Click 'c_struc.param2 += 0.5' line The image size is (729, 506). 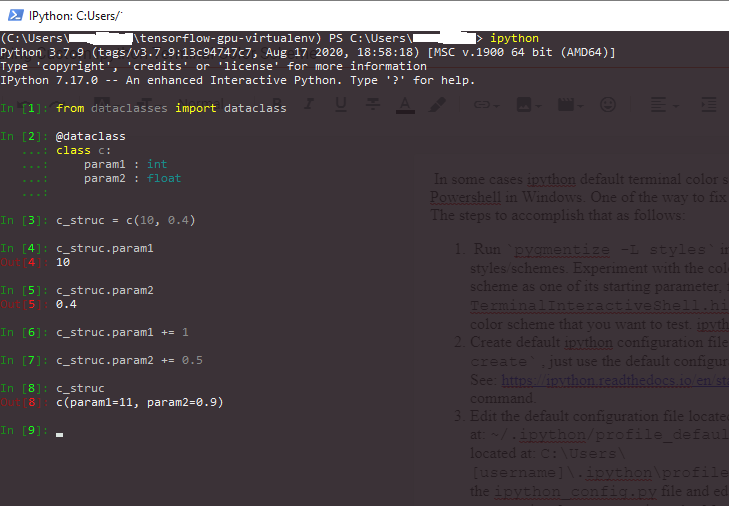129,360
